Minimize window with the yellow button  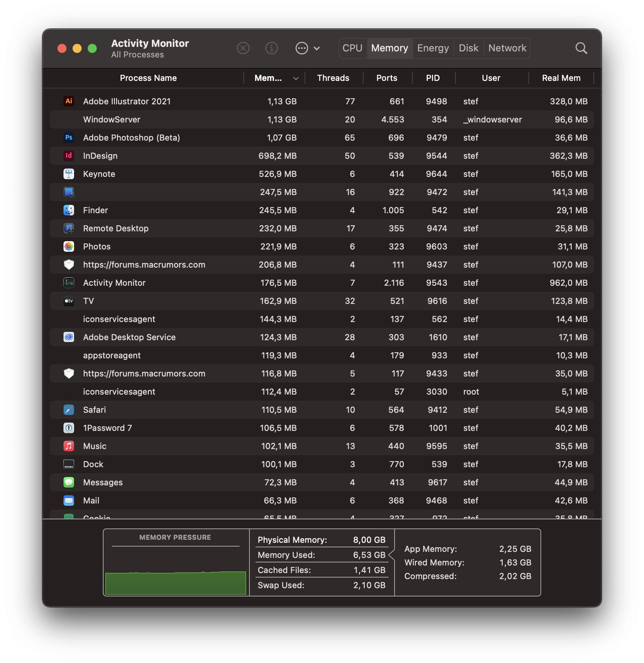pyautogui.click(x=77, y=48)
